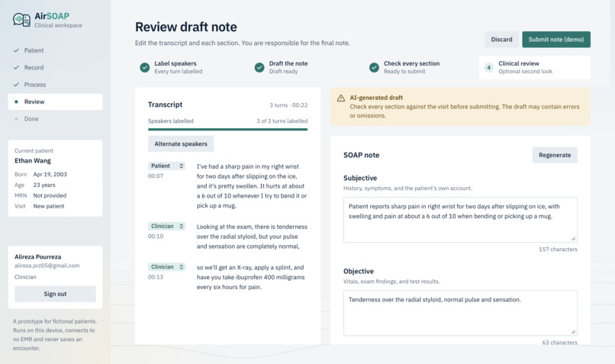Click the resize handle of Objective text box
The height and width of the screenshot is (364, 615).
(x=573, y=331)
